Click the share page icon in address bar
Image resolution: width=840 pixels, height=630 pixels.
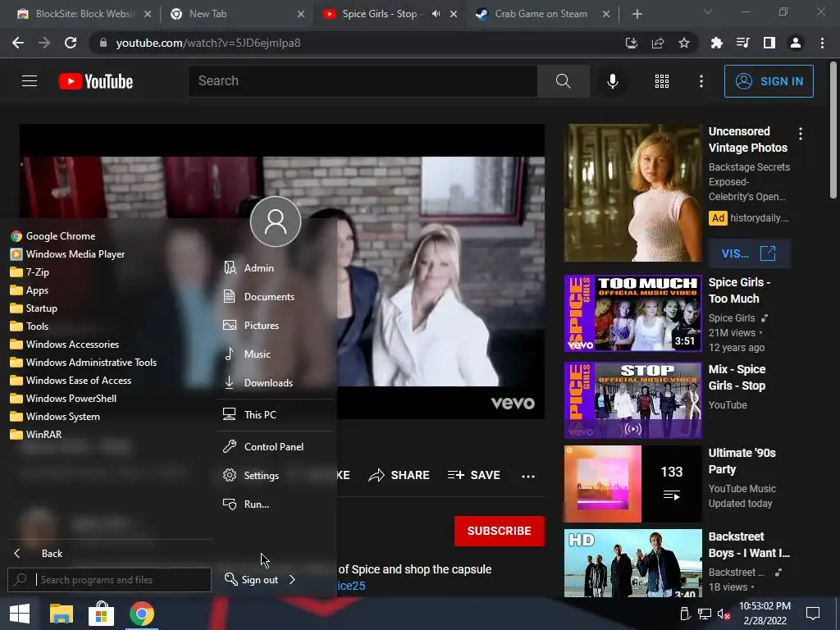click(x=658, y=43)
